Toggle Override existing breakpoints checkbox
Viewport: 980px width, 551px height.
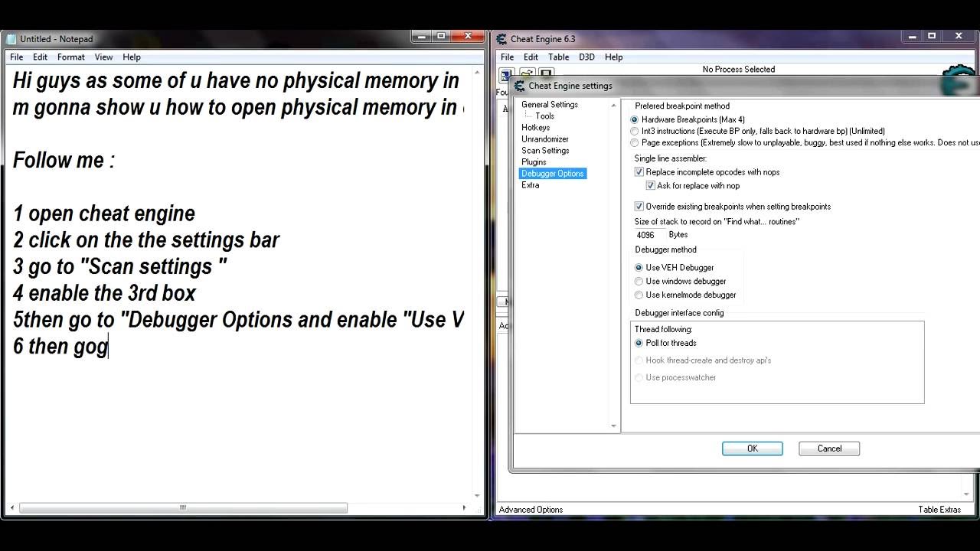[x=639, y=207]
